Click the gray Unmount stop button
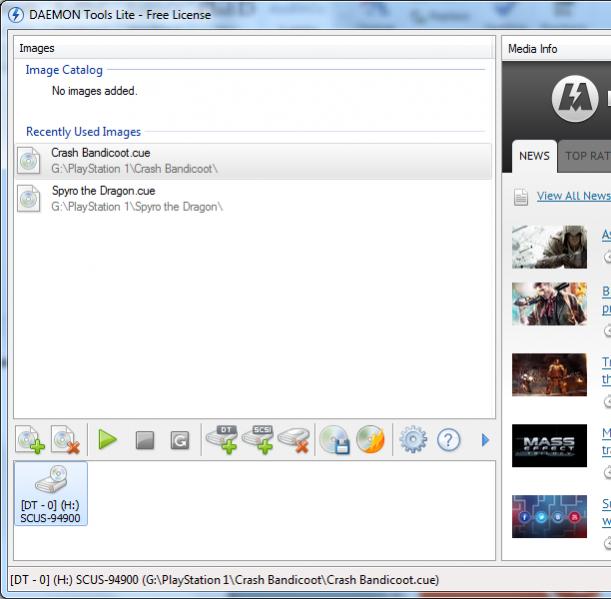Viewport: 611px width, 599px height. pos(145,440)
